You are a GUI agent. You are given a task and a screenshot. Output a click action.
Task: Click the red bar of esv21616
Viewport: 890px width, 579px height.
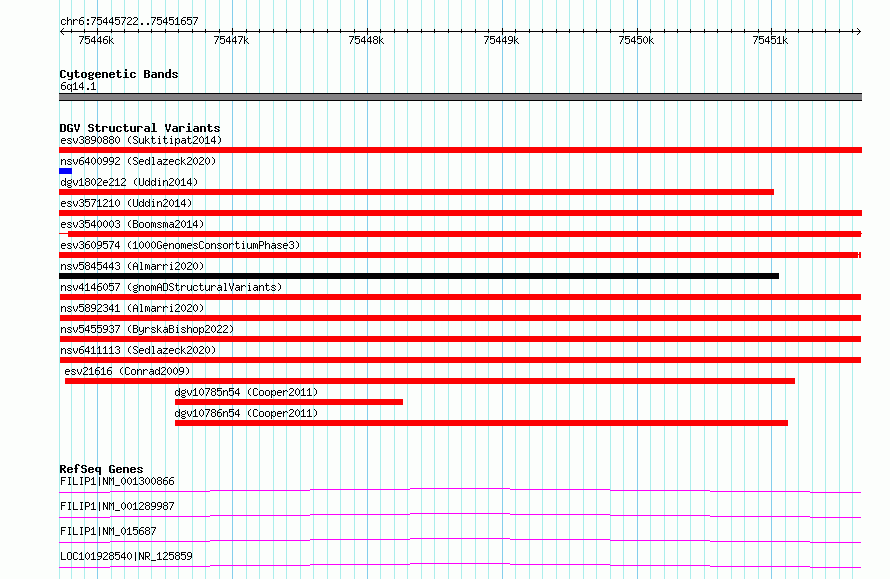pos(430,381)
